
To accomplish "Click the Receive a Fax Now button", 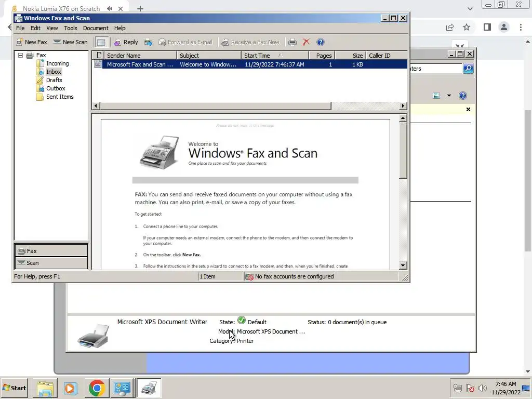I will [x=250, y=42].
